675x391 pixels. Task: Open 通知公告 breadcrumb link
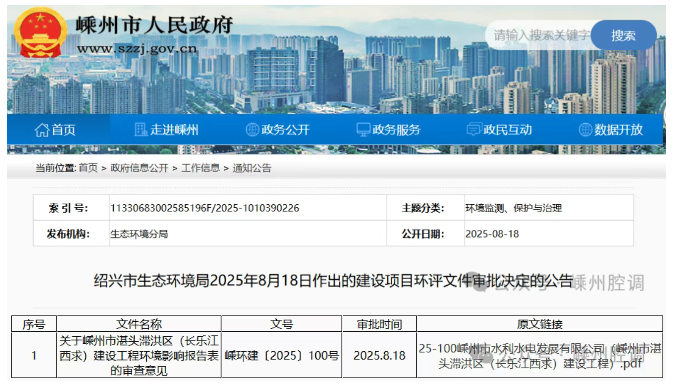(x=252, y=168)
